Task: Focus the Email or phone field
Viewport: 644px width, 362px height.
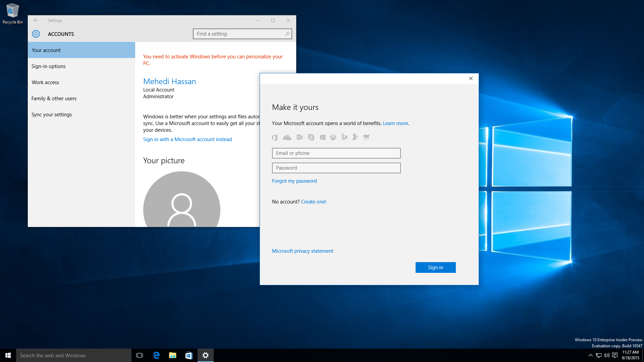Action: pos(336,153)
